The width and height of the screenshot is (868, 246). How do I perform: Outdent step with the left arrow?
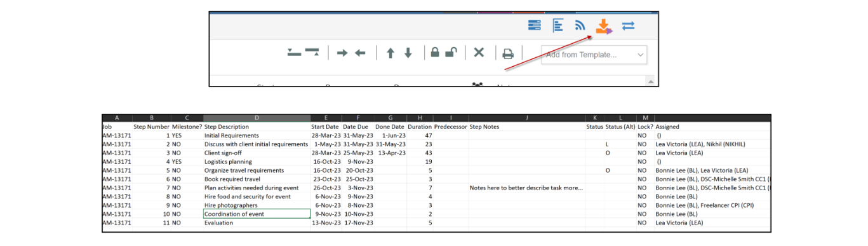pos(360,53)
